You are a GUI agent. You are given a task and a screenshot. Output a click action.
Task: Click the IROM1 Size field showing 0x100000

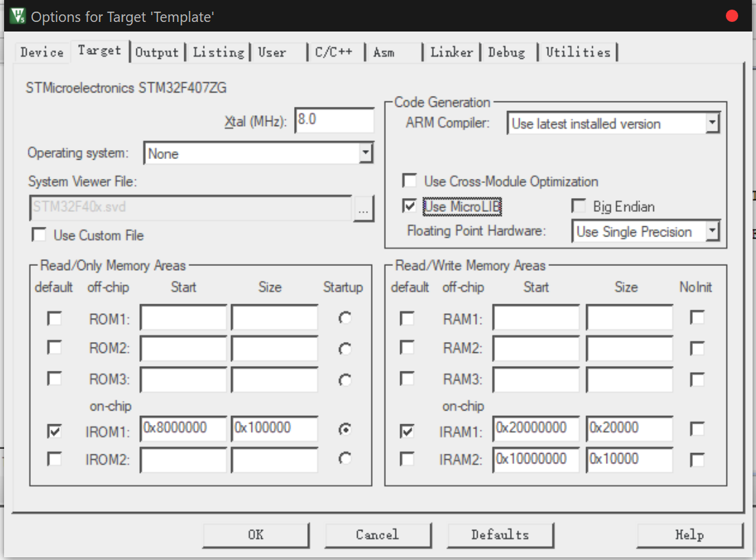(274, 428)
